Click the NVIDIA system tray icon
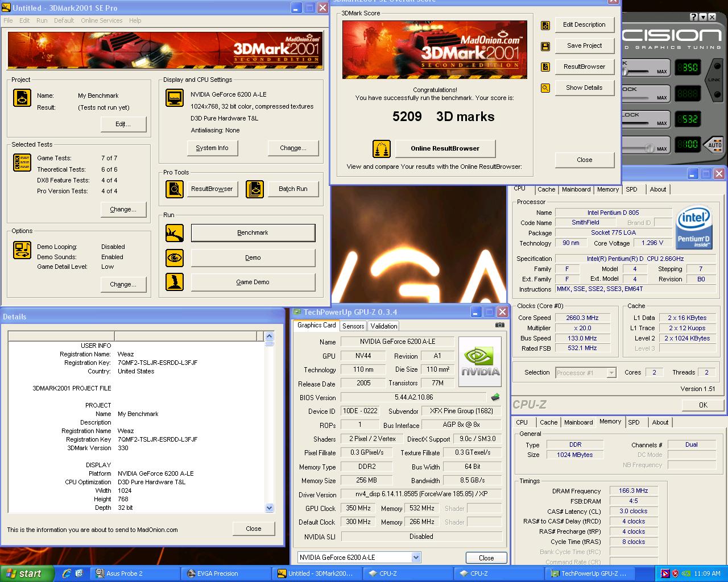Image resolution: width=728 pixels, height=582 pixels. [686, 573]
